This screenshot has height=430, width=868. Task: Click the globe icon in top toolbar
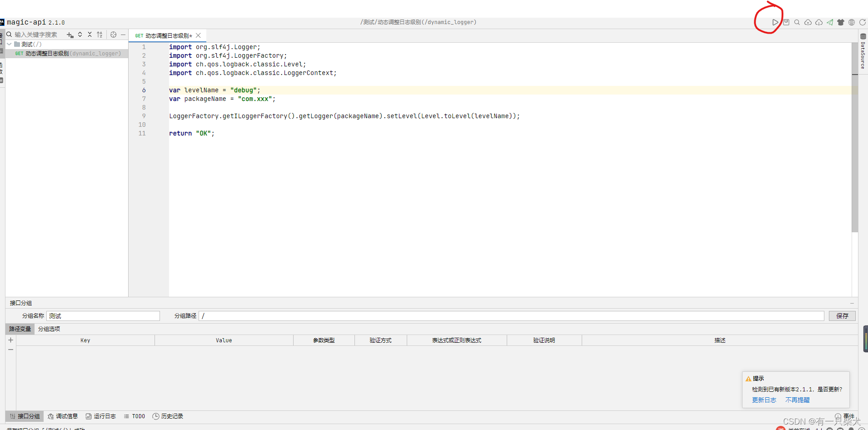pyautogui.click(x=852, y=22)
